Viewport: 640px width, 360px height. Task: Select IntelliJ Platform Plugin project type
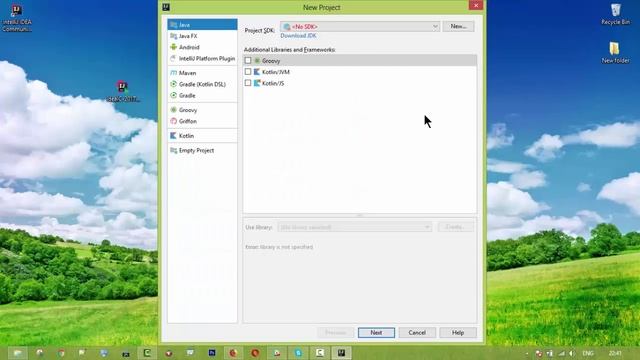coord(202,58)
